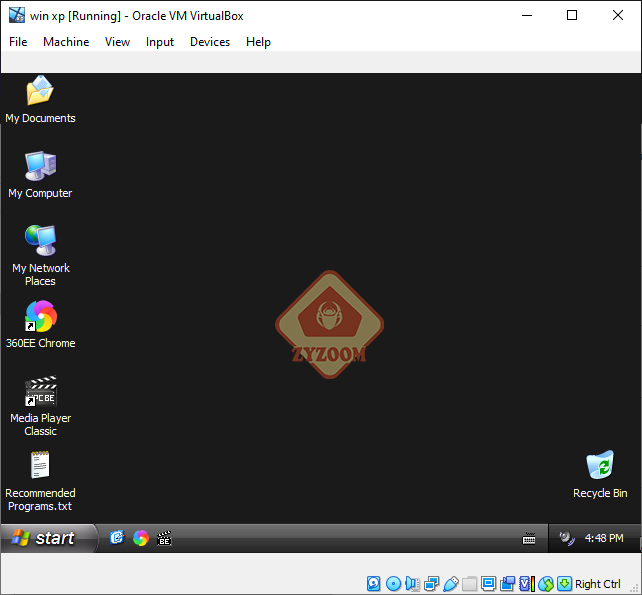Image resolution: width=642 pixels, height=595 pixels.
Task: Click the USB devices indicator in status bar
Action: click(x=450, y=584)
